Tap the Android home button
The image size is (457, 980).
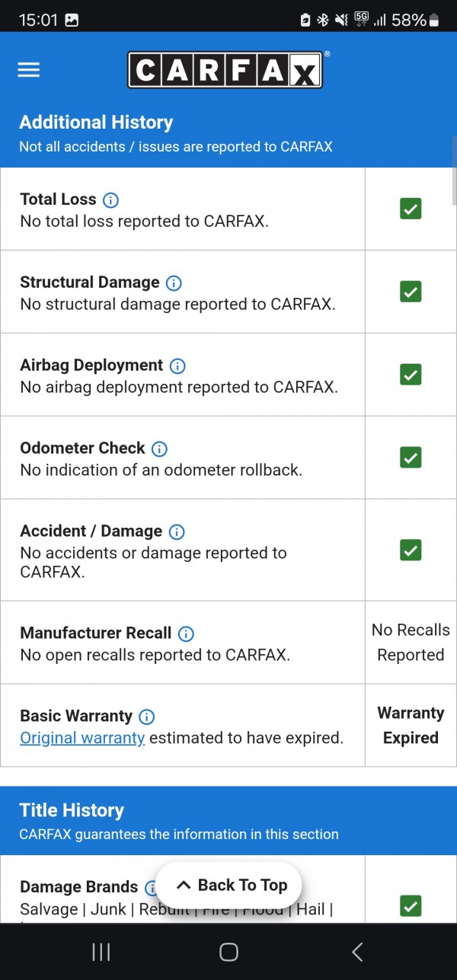(228, 952)
